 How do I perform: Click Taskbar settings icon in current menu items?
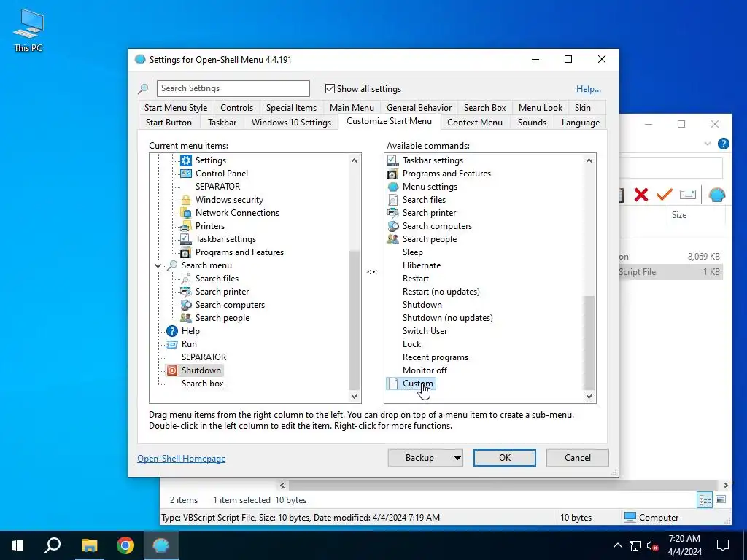(x=186, y=239)
